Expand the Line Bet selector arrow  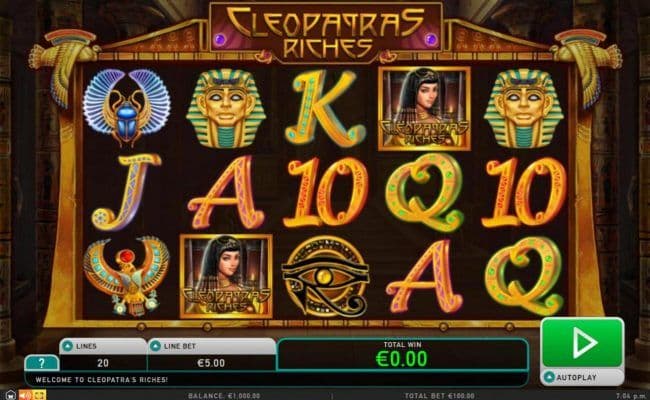click(x=155, y=346)
